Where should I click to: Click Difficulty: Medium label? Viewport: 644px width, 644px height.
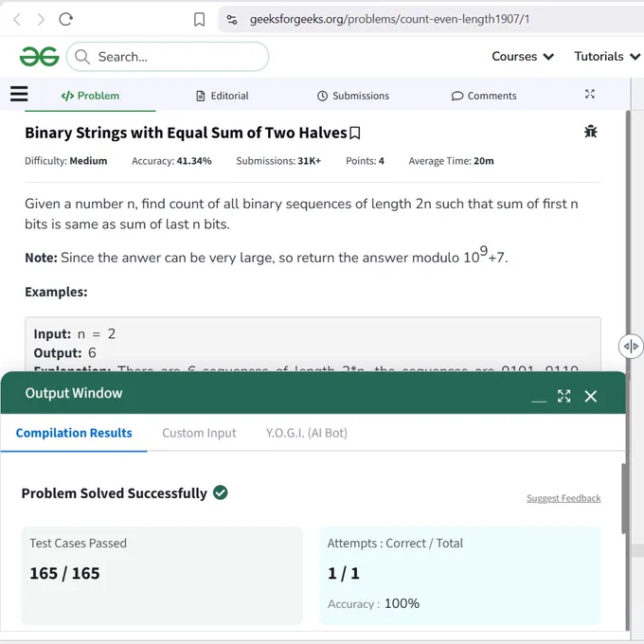pyautogui.click(x=65, y=161)
